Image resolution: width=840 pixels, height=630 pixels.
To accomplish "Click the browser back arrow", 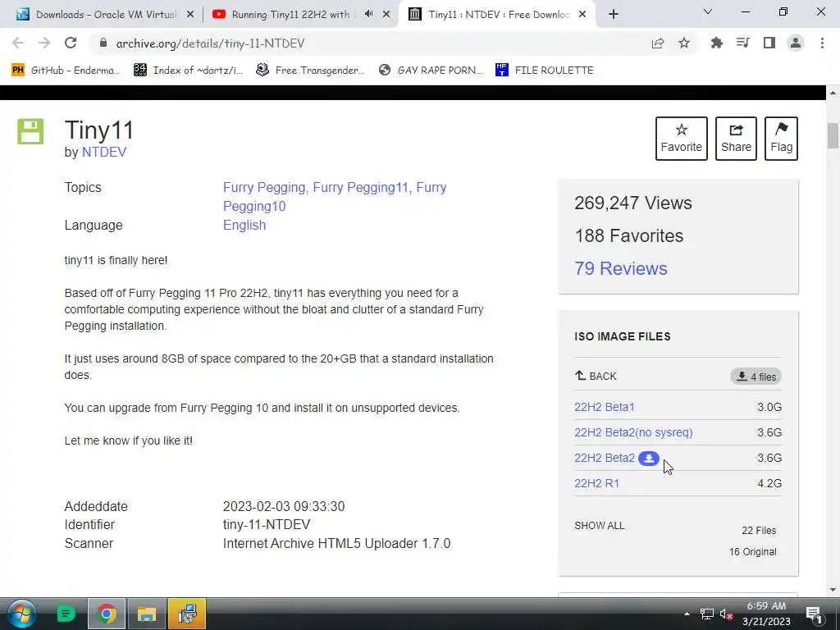I will pyautogui.click(x=18, y=43).
